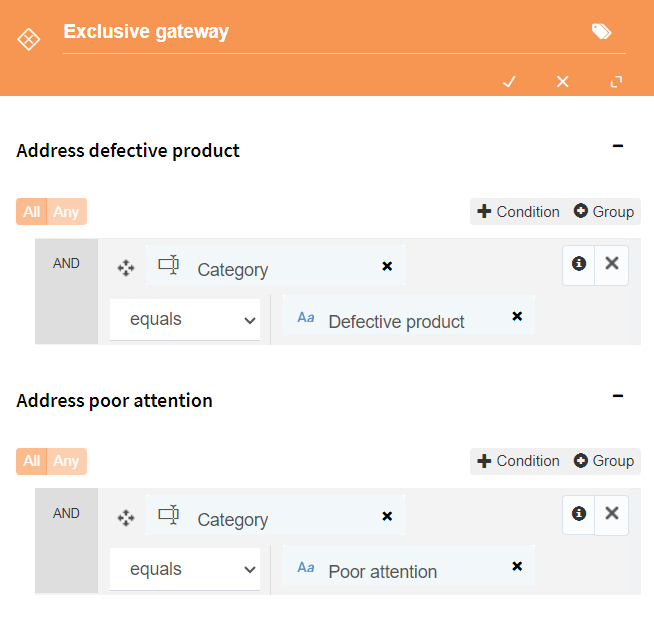Delete the Poor attention condition row
Viewport: 654px width, 637px height.
(611, 514)
